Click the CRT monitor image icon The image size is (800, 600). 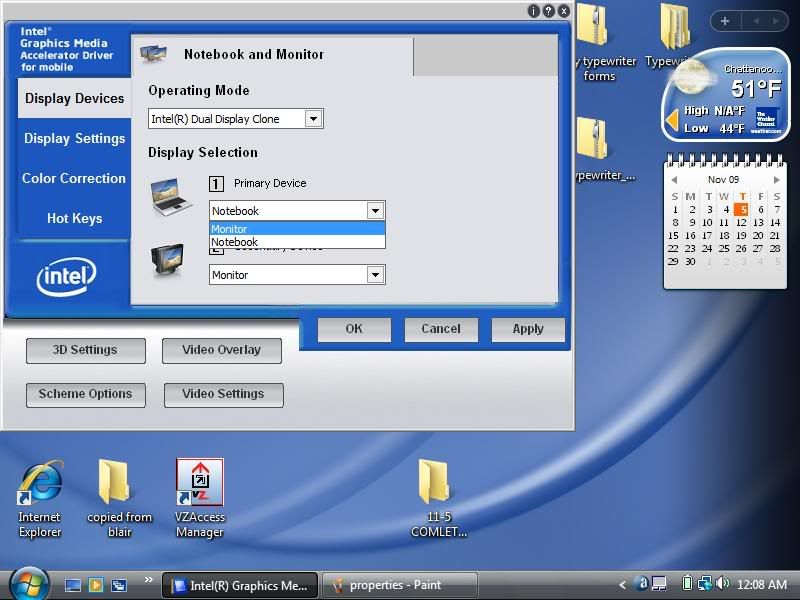click(167, 260)
